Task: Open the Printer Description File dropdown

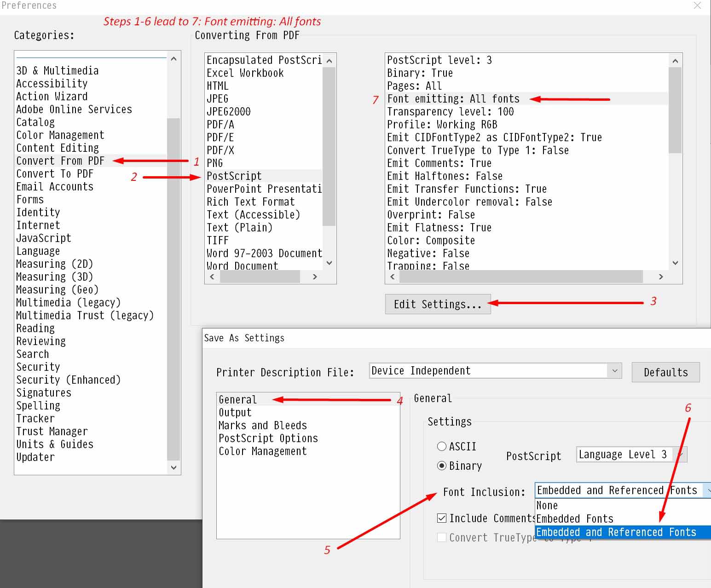Action: [614, 371]
